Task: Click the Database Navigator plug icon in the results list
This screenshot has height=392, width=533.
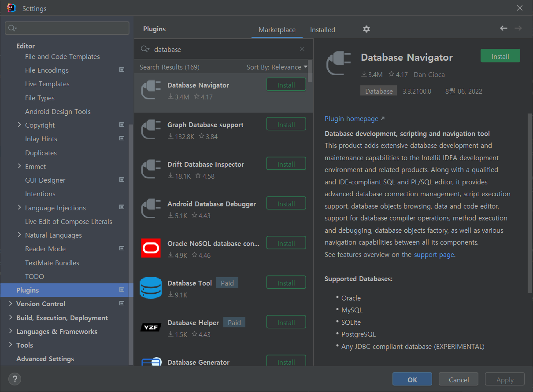Action: (x=151, y=91)
